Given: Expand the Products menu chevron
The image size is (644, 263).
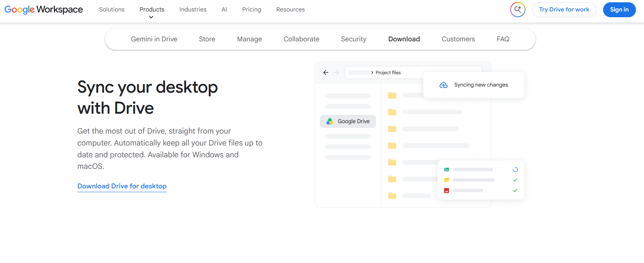Looking at the screenshot, I should (151, 17).
